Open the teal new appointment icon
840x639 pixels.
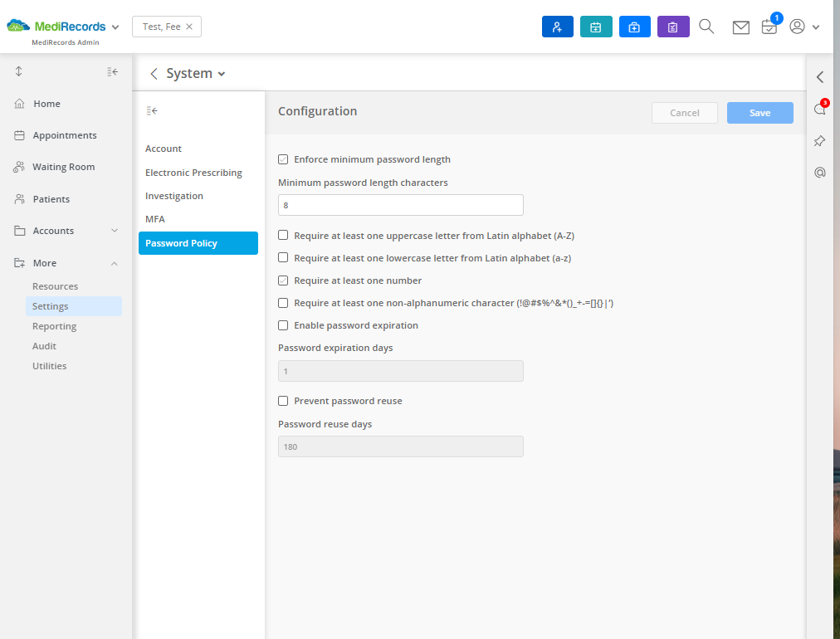pyautogui.click(x=596, y=27)
